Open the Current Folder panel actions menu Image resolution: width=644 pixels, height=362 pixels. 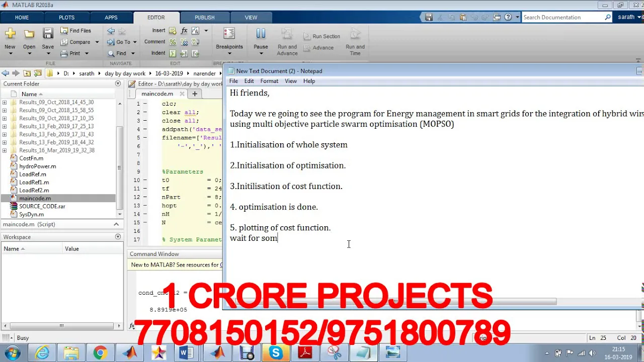point(118,84)
